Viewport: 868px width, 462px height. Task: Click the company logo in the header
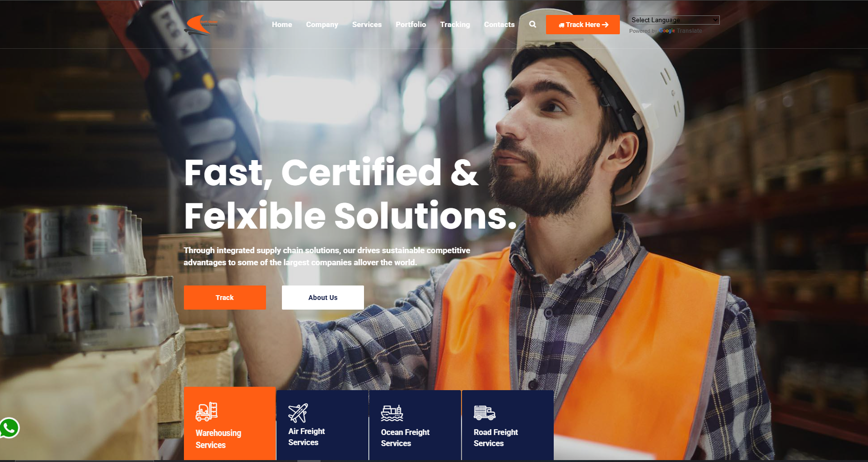click(202, 25)
